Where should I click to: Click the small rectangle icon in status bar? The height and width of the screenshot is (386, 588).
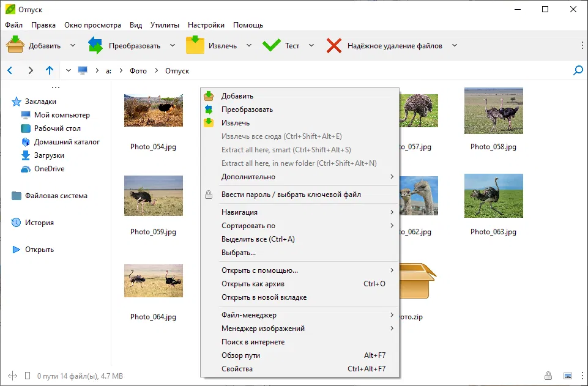28,376
